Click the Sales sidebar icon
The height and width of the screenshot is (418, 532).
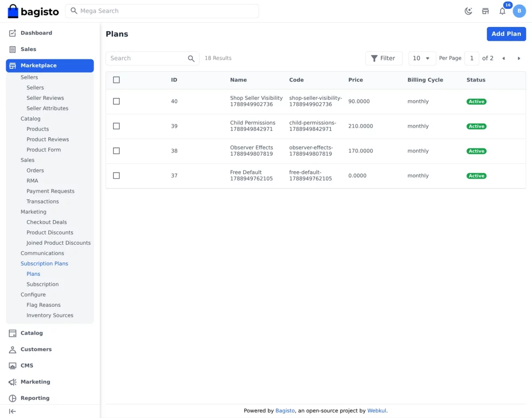[12, 49]
